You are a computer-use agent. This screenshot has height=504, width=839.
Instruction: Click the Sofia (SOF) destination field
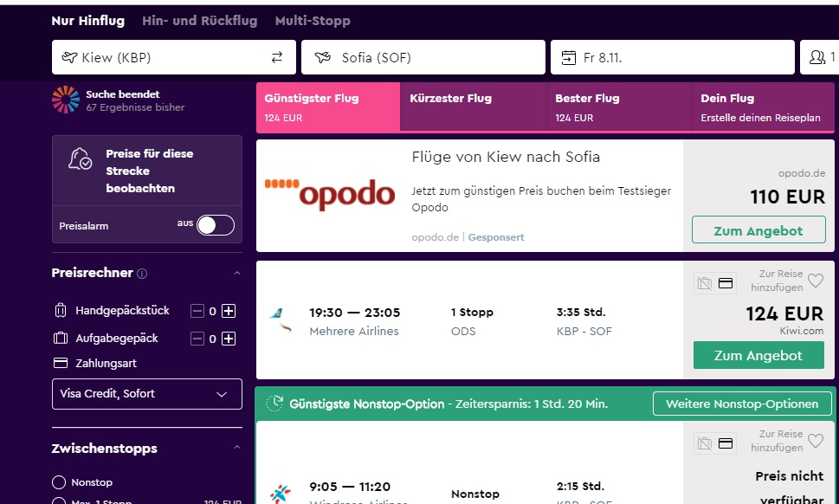(423, 58)
